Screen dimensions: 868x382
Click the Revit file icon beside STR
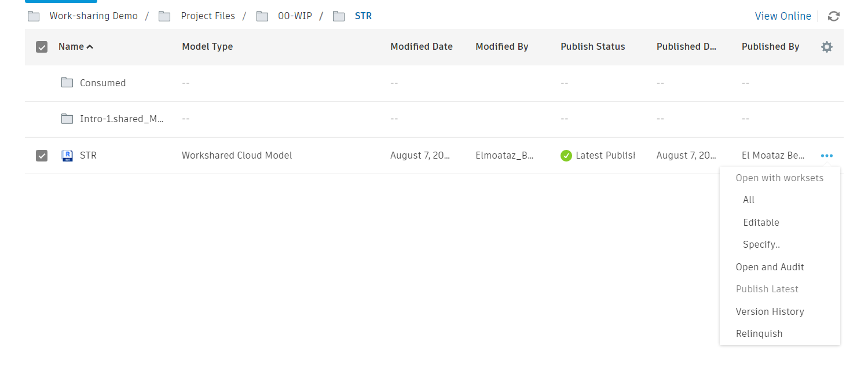[x=67, y=155]
